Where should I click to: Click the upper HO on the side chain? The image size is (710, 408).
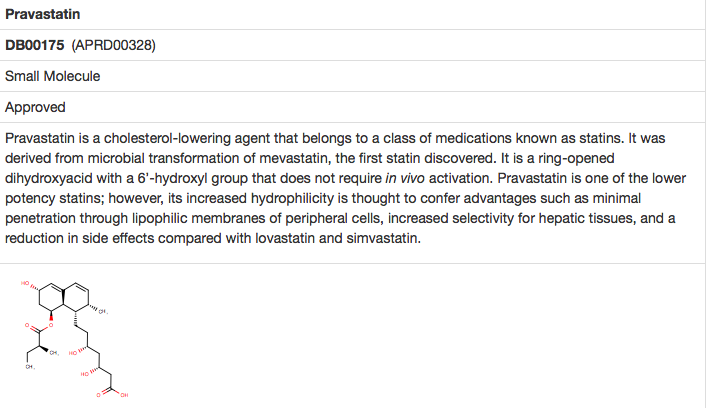(75, 353)
